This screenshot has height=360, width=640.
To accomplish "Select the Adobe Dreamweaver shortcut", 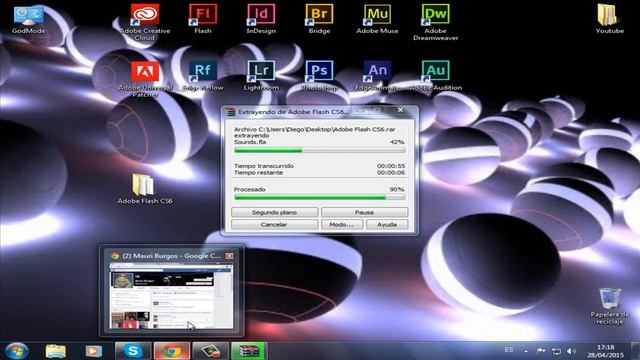I will point(436,22).
